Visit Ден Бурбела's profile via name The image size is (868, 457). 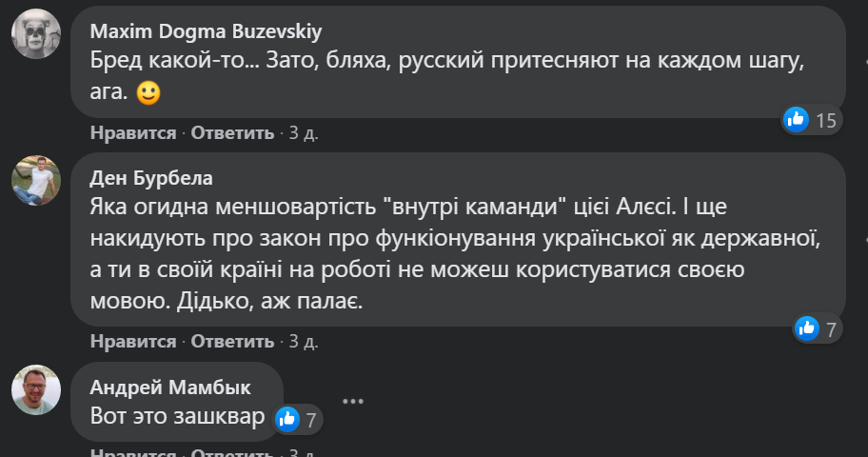(x=150, y=178)
